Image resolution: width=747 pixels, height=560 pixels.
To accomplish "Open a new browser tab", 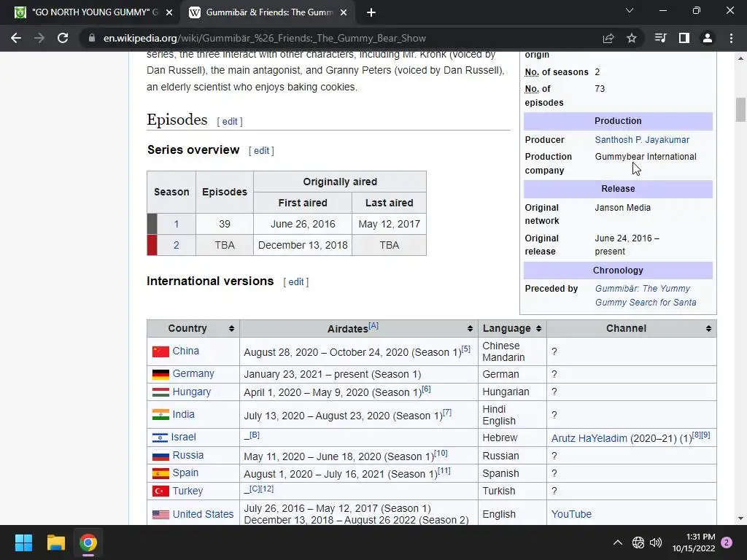I will click(x=371, y=12).
